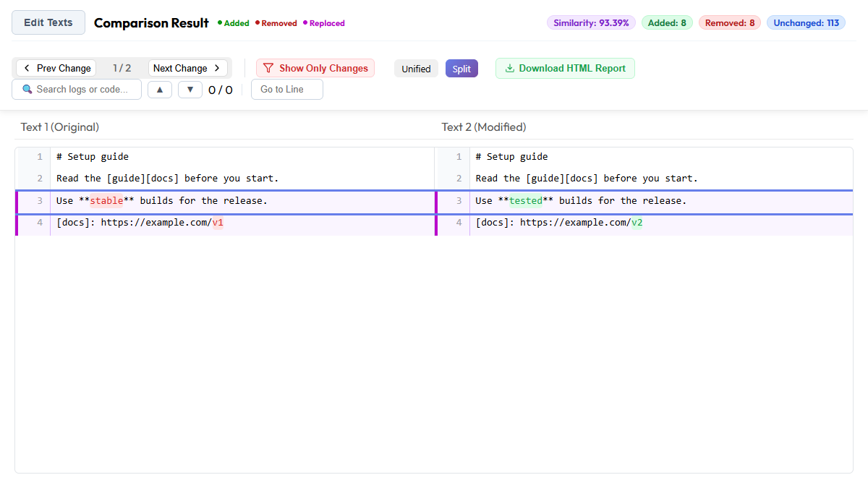This screenshot has height=488, width=868.
Task: Click the magnifier search icon
Action: click(27, 89)
